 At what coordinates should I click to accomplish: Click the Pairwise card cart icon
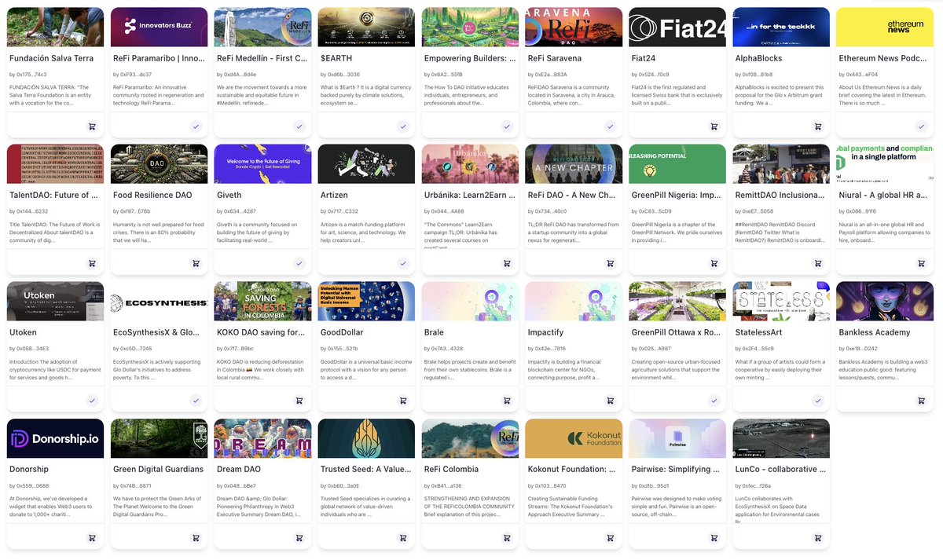click(714, 537)
